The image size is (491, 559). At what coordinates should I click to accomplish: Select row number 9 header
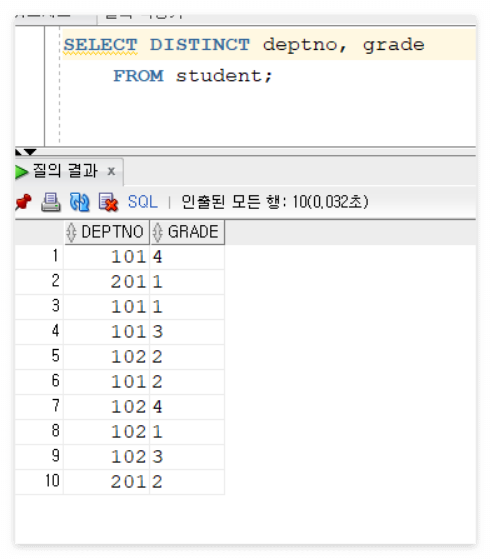tap(39, 456)
